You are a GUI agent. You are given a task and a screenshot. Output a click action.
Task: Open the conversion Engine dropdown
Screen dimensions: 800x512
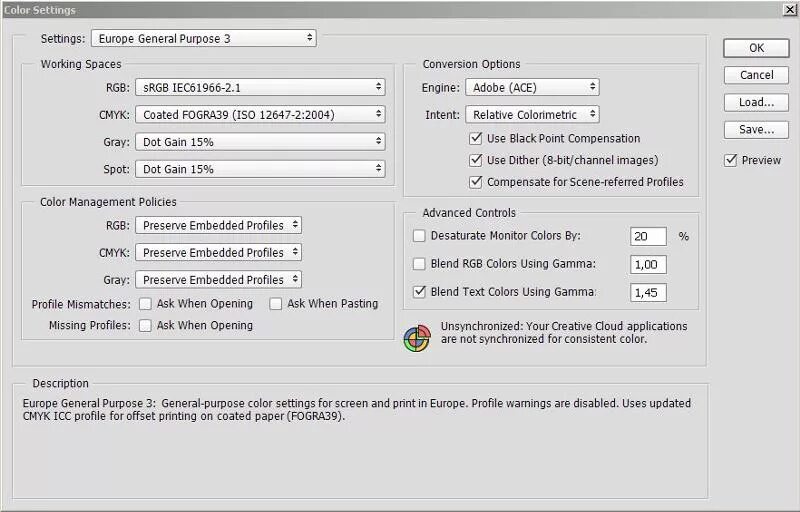pyautogui.click(x=532, y=87)
